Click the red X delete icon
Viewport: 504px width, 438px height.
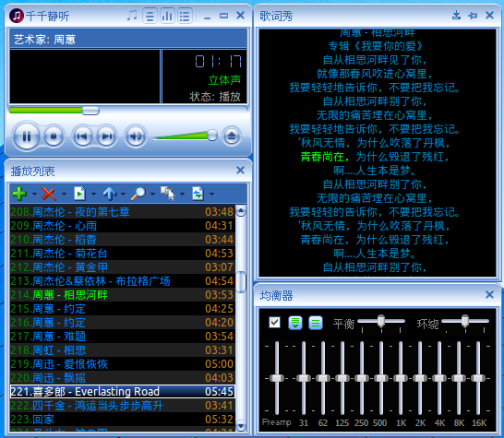pos(49,194)
